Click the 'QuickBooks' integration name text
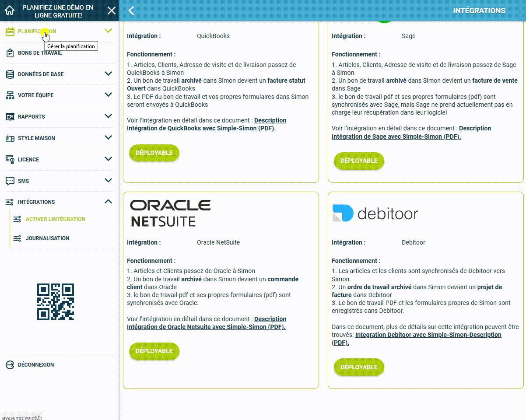Screen dimensions: 526x420 [213, 36]
